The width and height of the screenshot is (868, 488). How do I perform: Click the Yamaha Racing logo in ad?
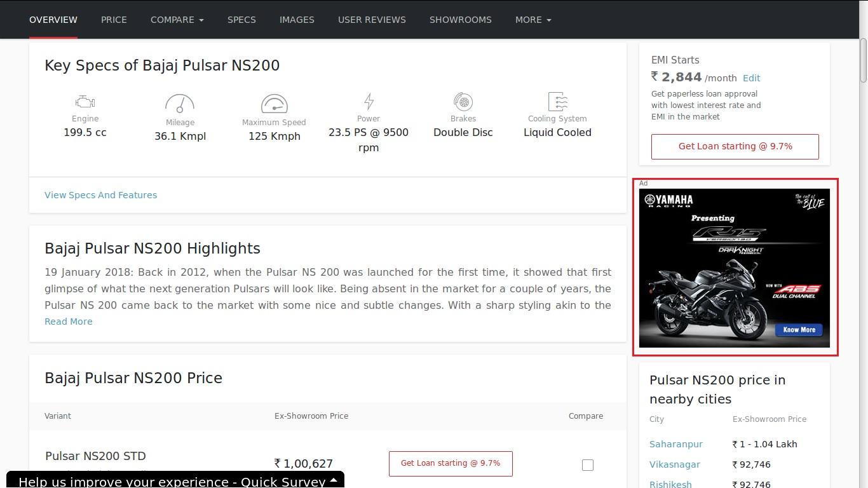click(668, 201)
